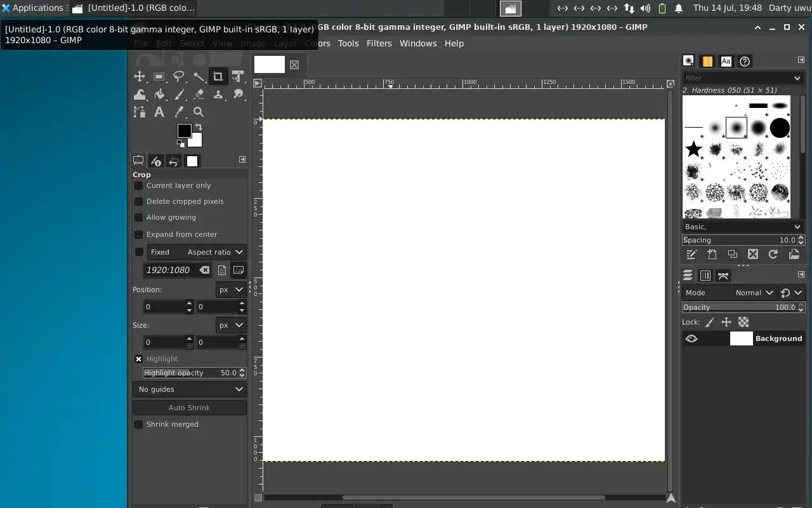This screenshot has height=508, width=812.
Task: Open the Basic brush tag dropdown
Action: [743, 227]
